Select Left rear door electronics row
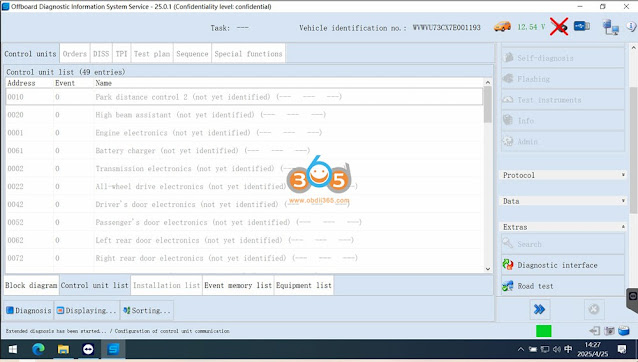Viewport: 638px width, 362px height. 244,240
